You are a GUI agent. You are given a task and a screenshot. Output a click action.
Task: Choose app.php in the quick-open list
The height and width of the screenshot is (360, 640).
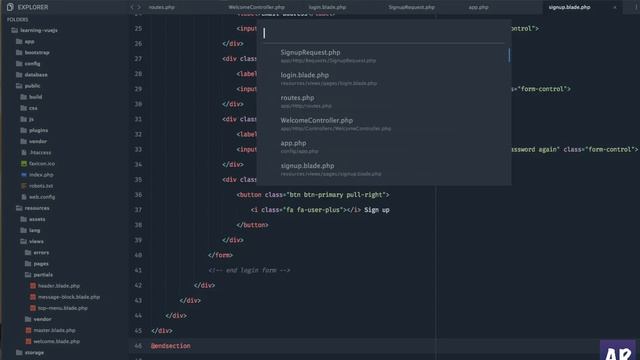[384, 147]
